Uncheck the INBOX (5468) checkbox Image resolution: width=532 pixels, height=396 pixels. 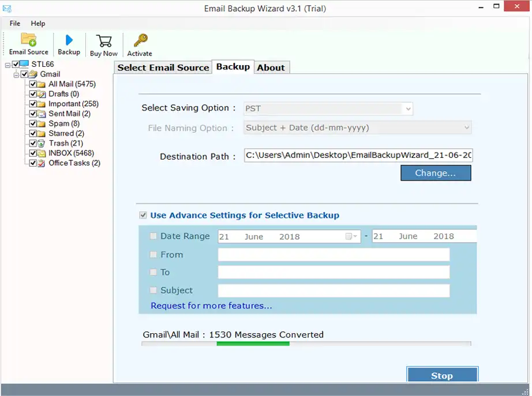tap(33, 153)
